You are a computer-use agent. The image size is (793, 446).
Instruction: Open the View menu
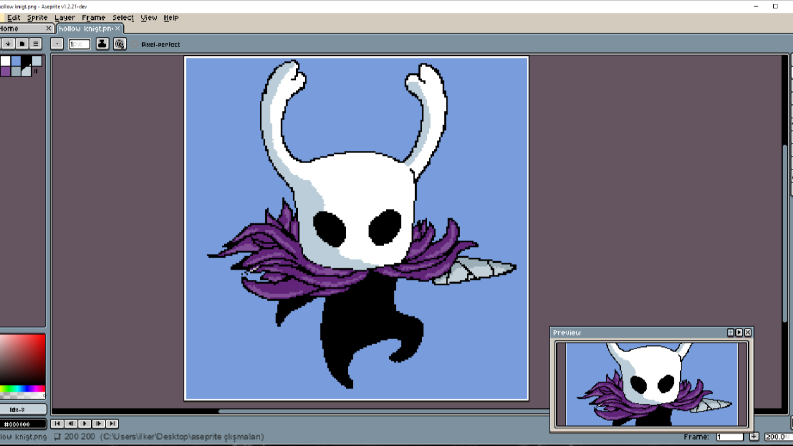point(149,18)
